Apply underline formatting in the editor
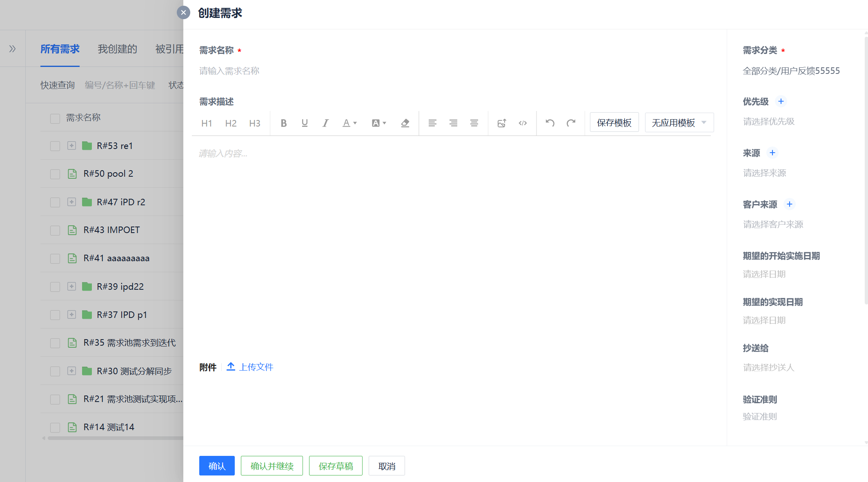The width and height of the screenshot is (868, 482). point(304,123)
